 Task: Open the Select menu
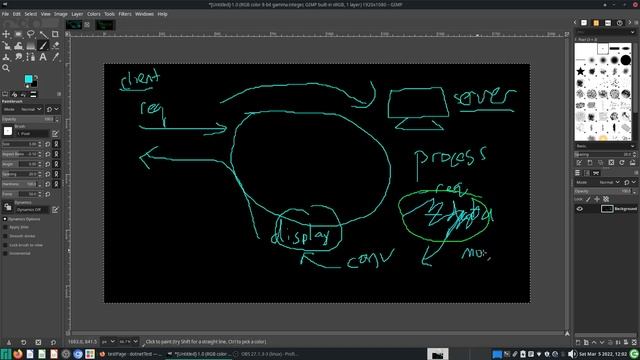31,14
